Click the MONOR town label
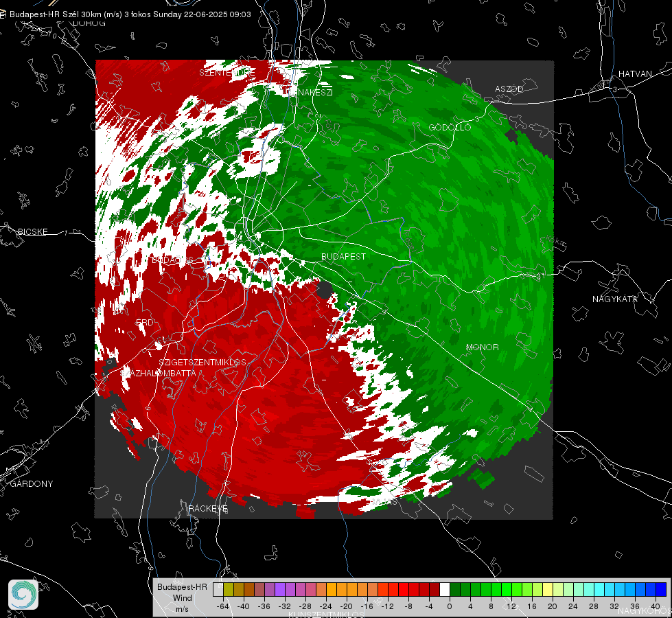The image size is (672, 618). pos(482,347)
